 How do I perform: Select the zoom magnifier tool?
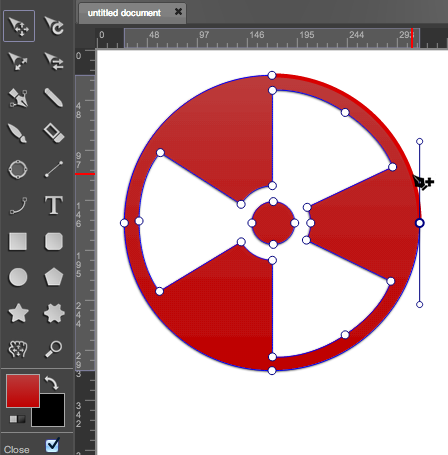pyautogui.click(x=54, y=349)
